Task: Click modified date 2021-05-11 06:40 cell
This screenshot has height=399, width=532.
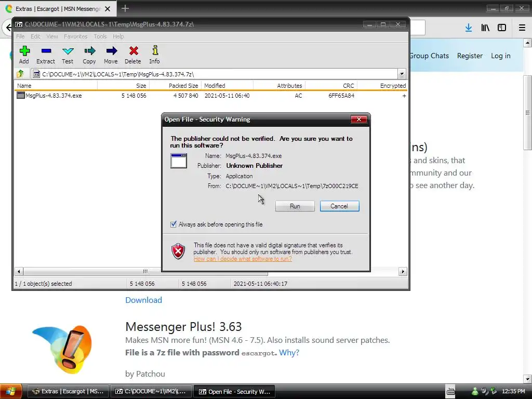Action: [x=227, y=96]
